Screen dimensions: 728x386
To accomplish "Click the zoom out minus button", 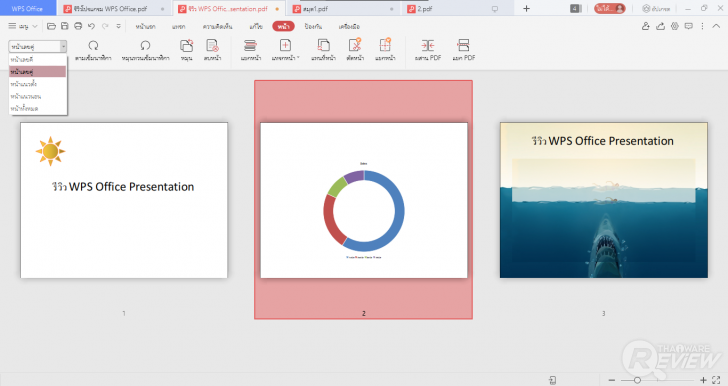I will 612,380.
